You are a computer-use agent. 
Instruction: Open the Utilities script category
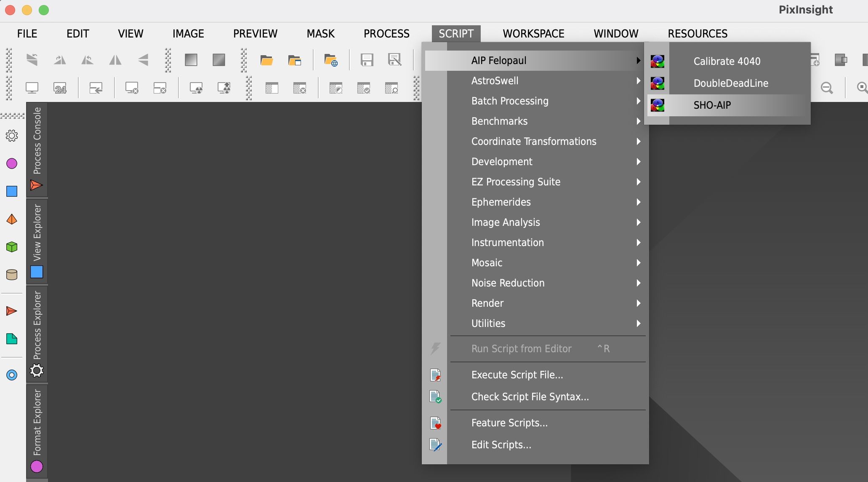[x=535, y=323]
